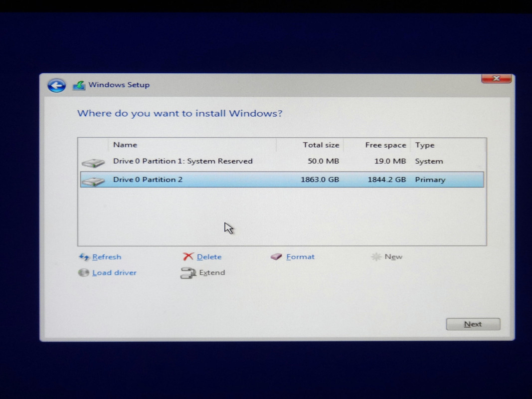532x399 pixels.
Task: Click the drive icon for Partition 2
Action: [x=93, y=181]
